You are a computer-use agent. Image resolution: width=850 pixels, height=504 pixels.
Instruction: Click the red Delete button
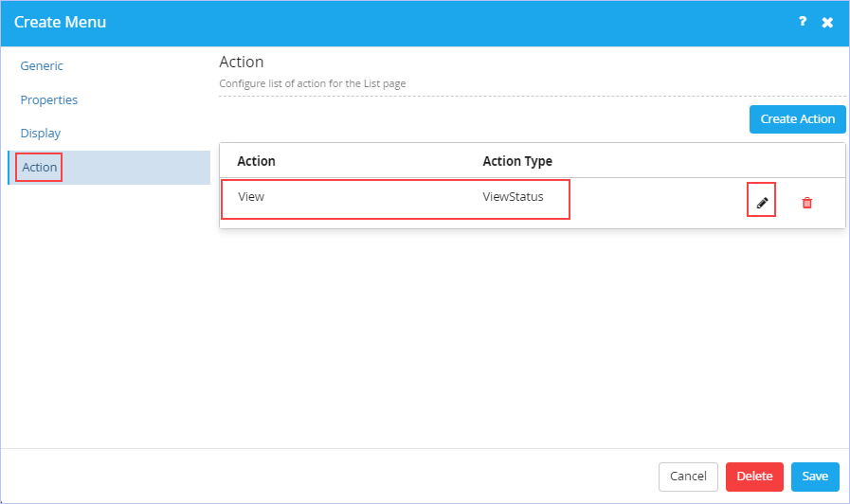(754, 477)
